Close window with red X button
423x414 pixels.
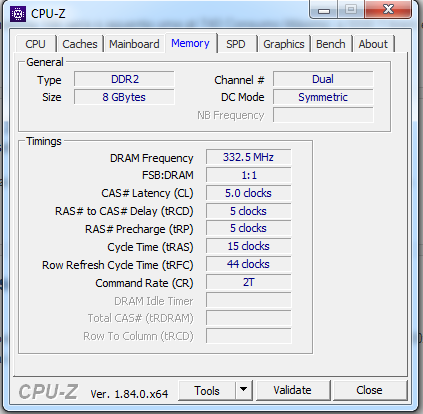[388, 9]
